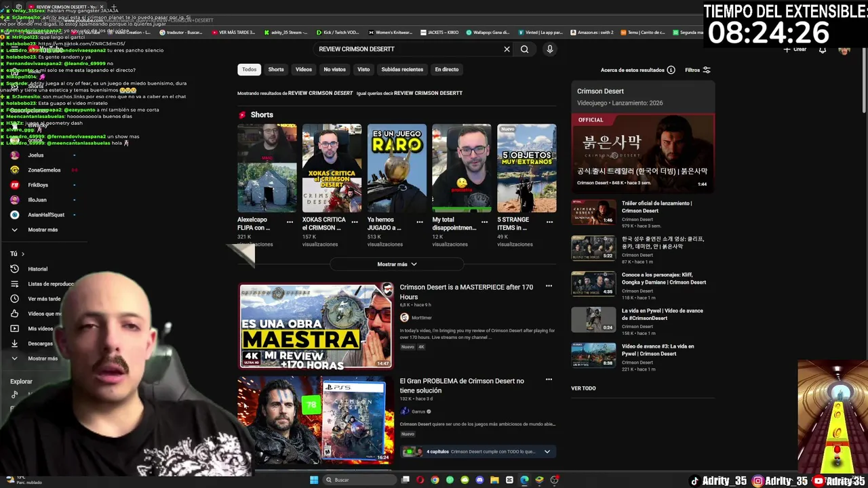Open XOKAS CRITICA el CRIMSON DESERT thumbnail
The image size is (868, 488).
click(332, 168)
